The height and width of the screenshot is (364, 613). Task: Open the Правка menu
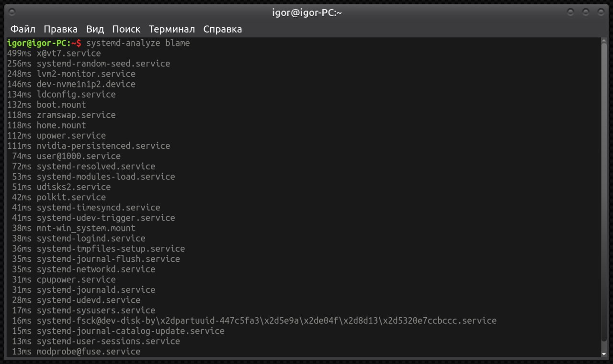point(60,29)
